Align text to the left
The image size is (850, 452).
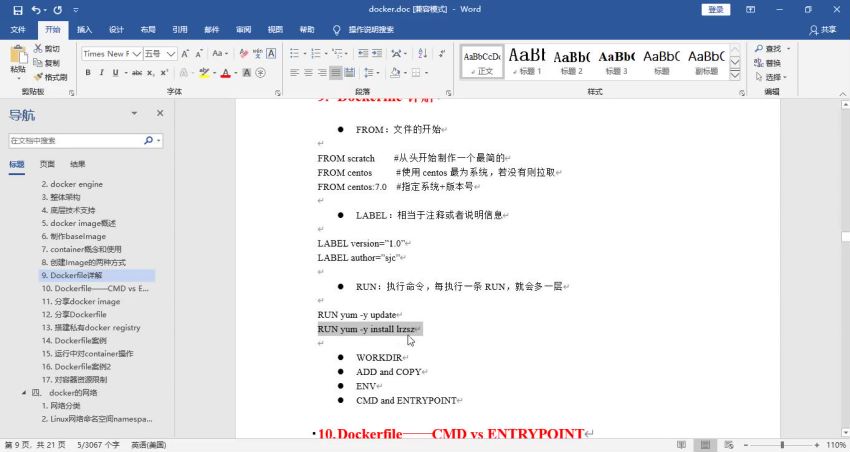tap(294, 73)
